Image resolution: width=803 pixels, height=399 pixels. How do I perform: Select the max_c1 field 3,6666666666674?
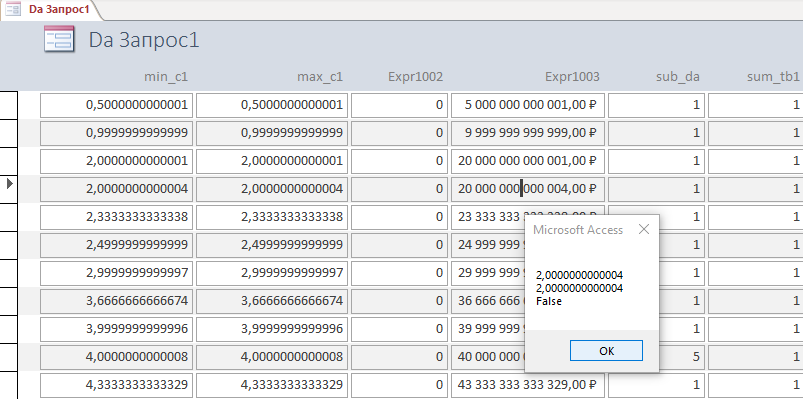coord(272,301)
